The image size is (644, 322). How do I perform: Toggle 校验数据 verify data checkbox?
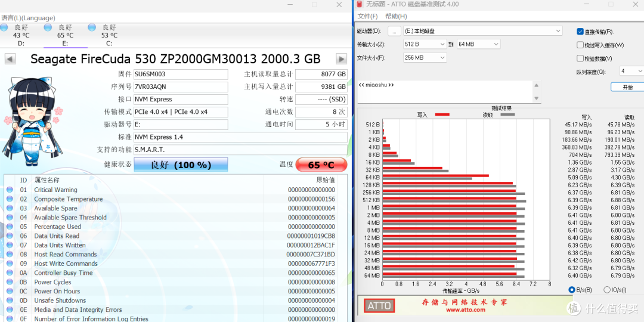pos(580,58)
